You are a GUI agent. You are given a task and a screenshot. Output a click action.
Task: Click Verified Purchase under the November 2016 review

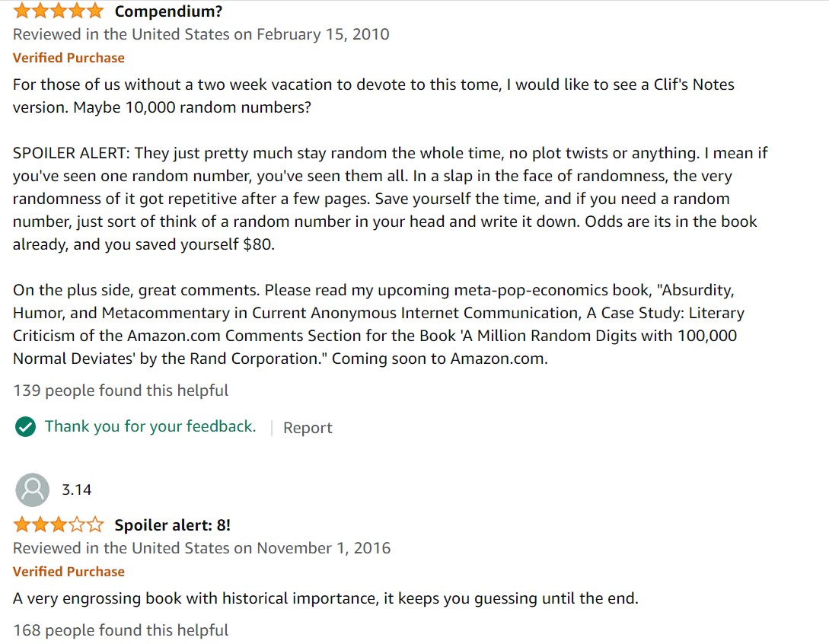pos(69,572)
